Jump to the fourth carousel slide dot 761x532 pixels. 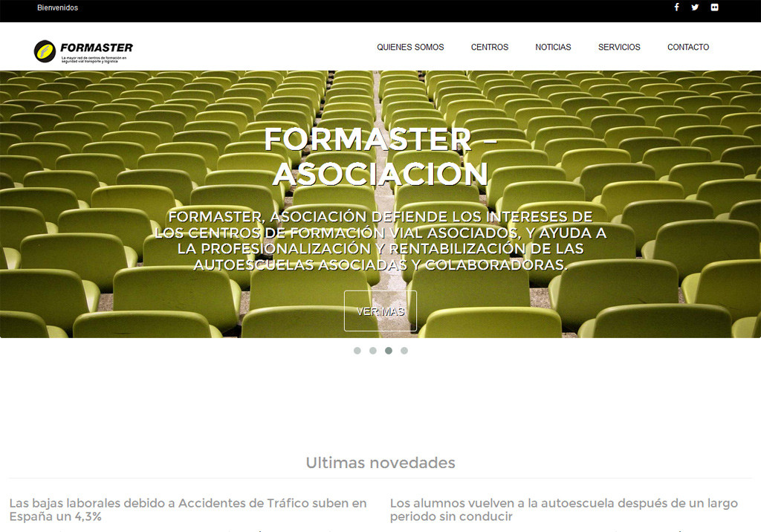404,351
